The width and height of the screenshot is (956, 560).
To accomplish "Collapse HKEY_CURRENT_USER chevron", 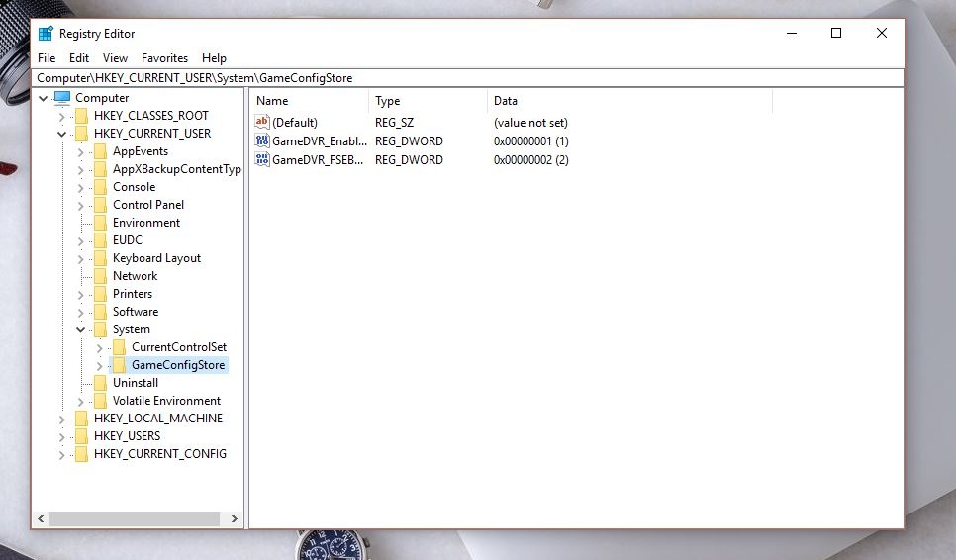I will pos(61,134).
